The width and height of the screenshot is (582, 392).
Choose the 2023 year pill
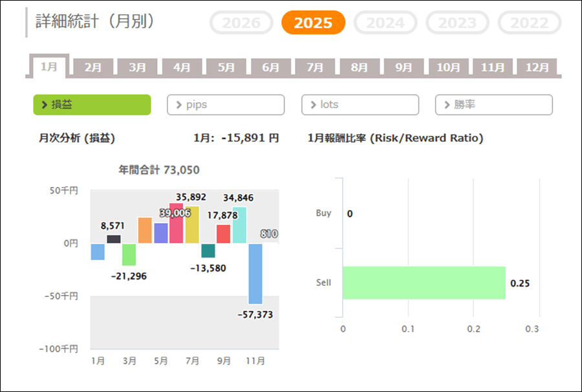click(x=458, y=23)
